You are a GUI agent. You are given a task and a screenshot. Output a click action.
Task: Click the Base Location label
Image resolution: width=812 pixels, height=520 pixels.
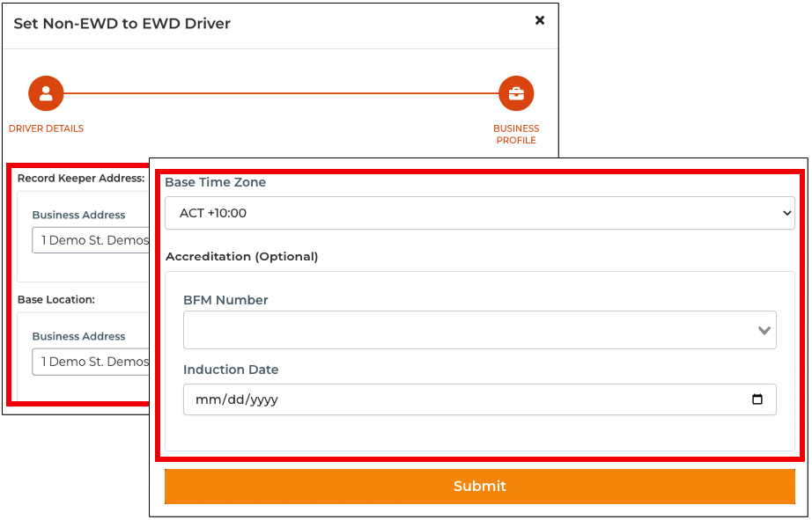pyautogui.click(x=56, y=299)
